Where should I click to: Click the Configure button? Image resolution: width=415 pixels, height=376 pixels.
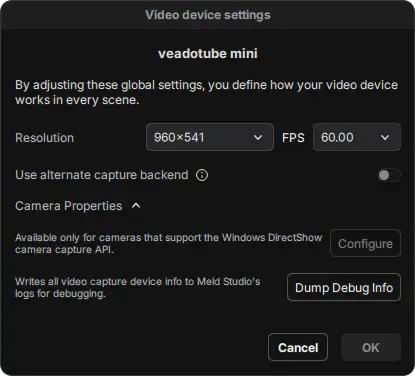pos(365,243)
